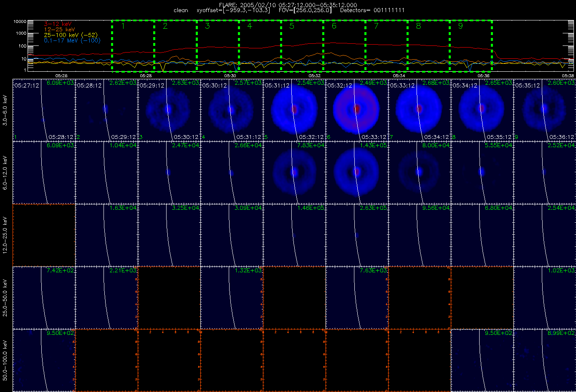Screen dimensions: 576x392
Task: Select interval marker 6 in the light curve
Action: coord(334,26)
